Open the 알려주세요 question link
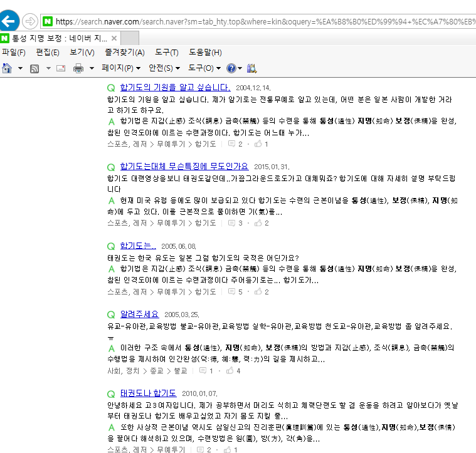The width and height of the screenshot is (476, 453). pyautogui.click(x=139, y=314)
